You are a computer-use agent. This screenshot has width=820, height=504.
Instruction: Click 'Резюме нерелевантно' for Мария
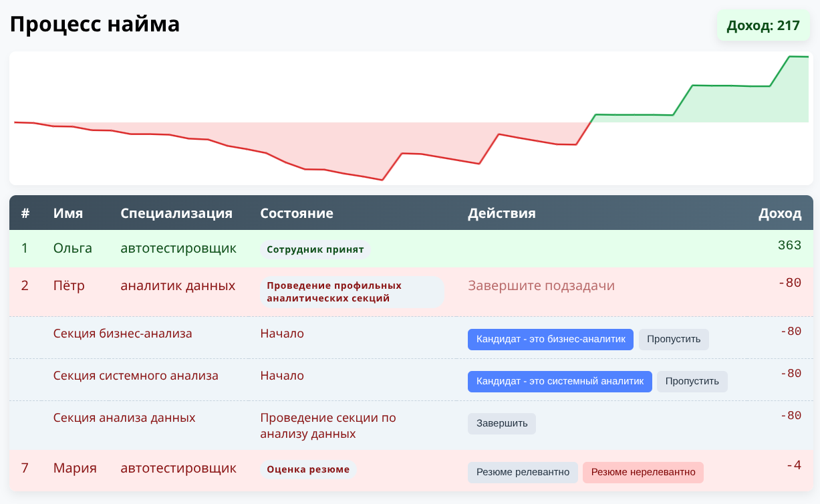coord(642,472)
